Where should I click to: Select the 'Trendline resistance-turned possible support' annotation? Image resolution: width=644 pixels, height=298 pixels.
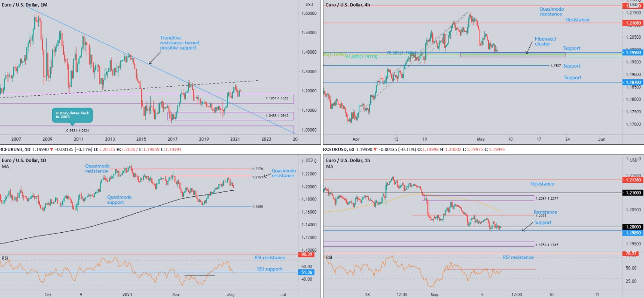tap(177, 43)
